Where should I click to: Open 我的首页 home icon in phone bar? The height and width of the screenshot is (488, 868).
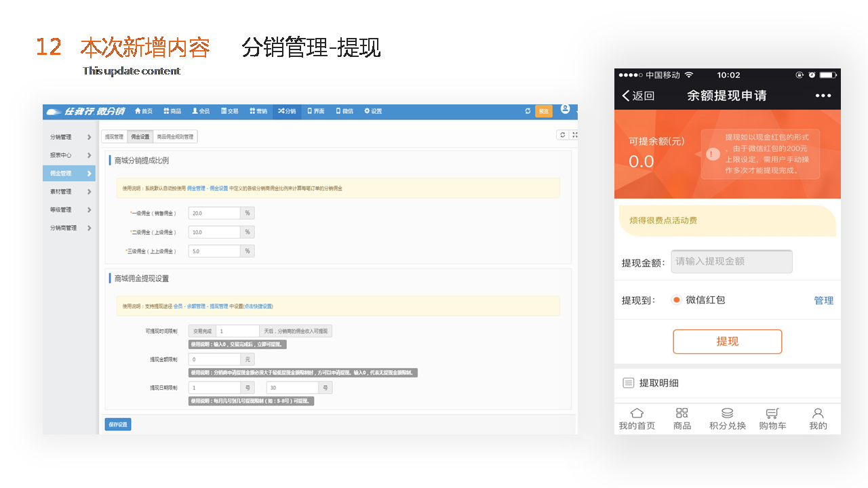[637, 413]
